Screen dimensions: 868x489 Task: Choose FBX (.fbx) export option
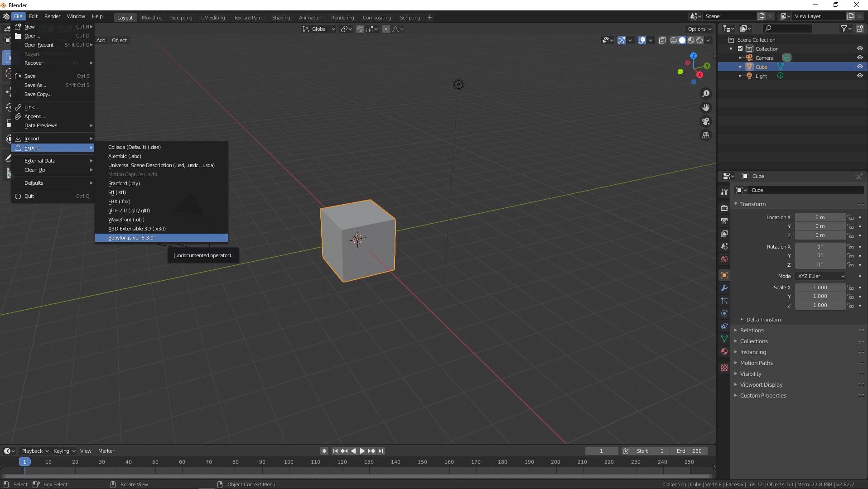(x=161, y=201)
